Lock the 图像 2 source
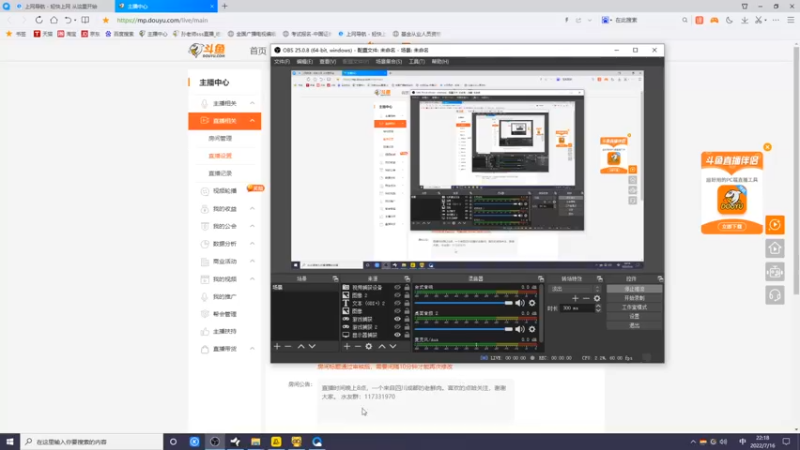Screen dimensions: 800x450 click(407, 295)
